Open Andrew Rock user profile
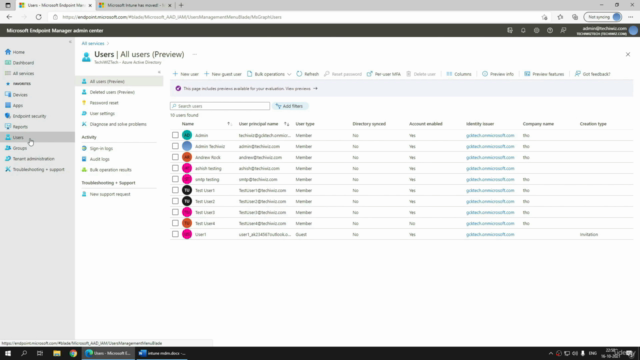The height and width of the screenshot is (360, 640). coord(207,157)
